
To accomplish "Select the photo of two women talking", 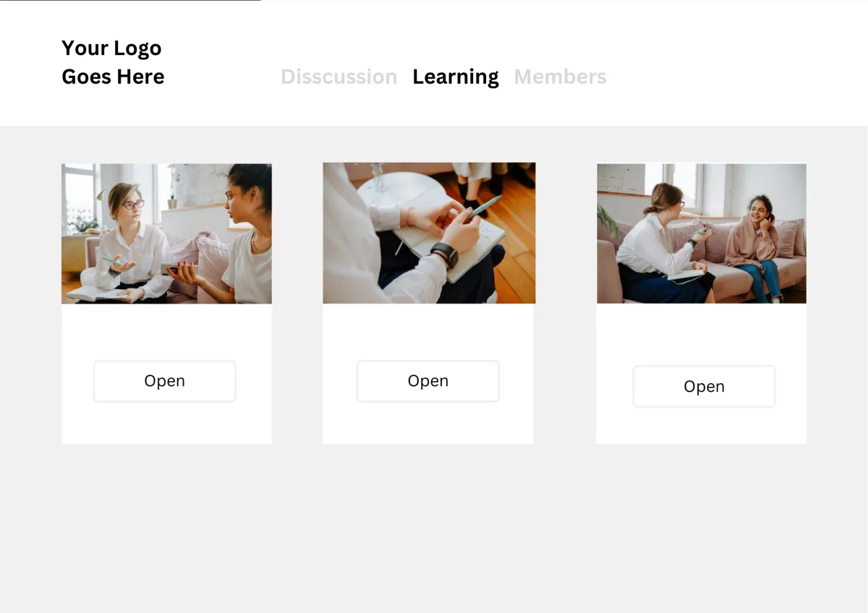I will 166,233.
